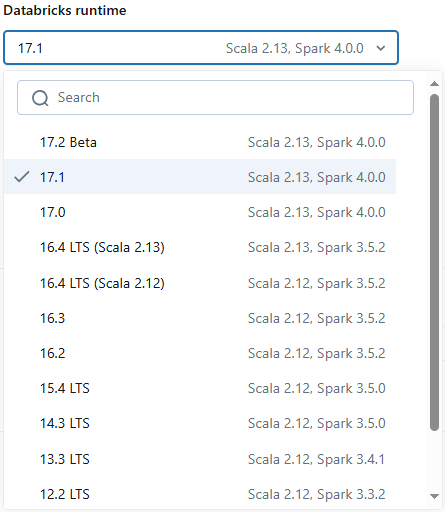Pick the 14.3 LTS runtime
The image size is (445, 512).
[200, 423]
